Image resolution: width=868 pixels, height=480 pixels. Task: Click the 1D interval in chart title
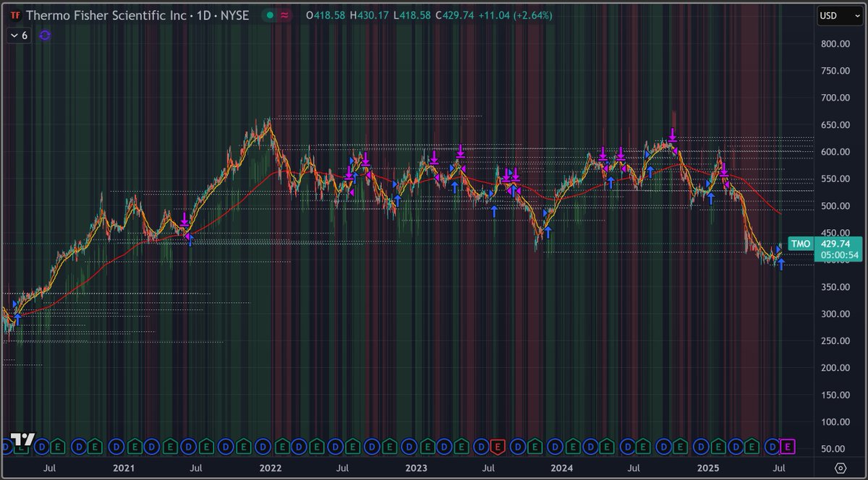(201, 15)
